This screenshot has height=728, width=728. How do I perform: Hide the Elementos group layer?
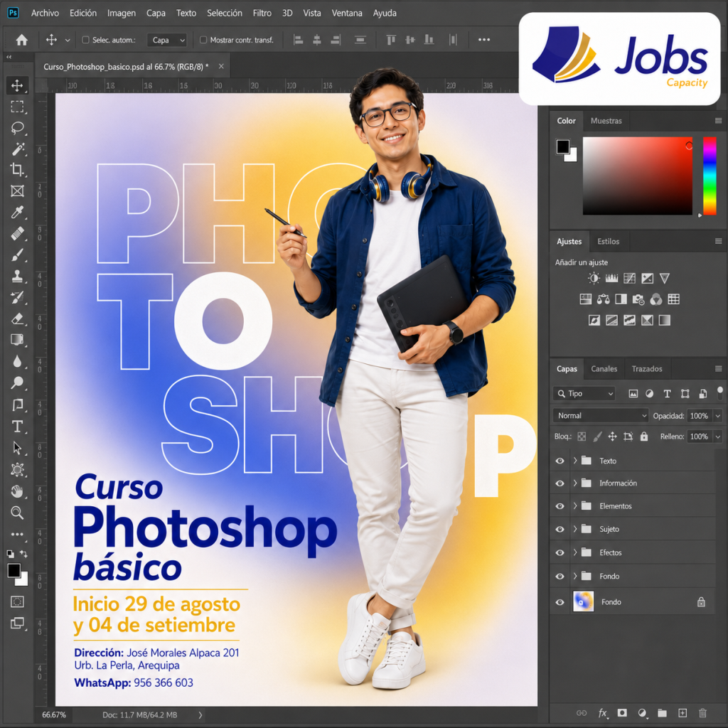point(560,506)
